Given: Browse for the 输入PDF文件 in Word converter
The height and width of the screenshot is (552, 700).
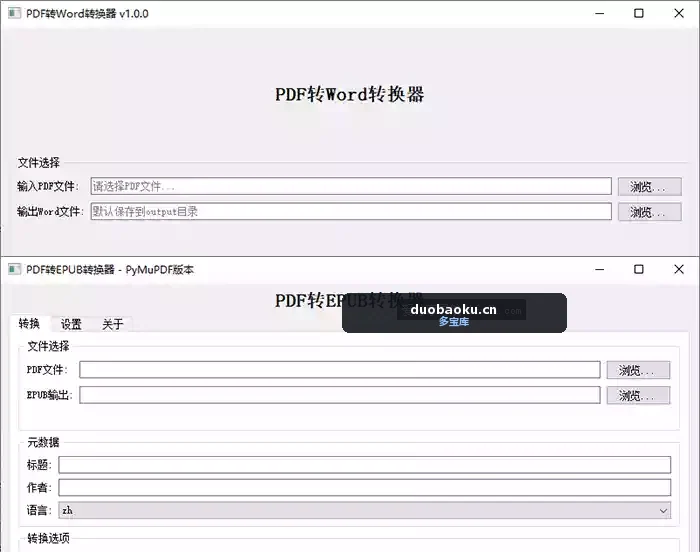Looking at the screenshot, I should tap(650, 187).
